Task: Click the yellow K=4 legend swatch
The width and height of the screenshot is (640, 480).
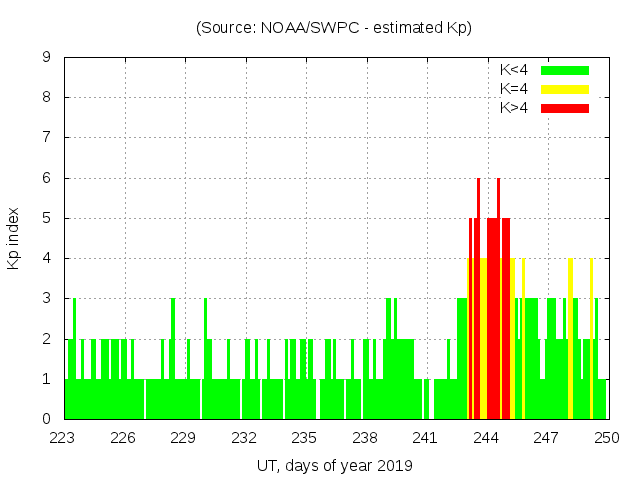Action: pos(565,89)
